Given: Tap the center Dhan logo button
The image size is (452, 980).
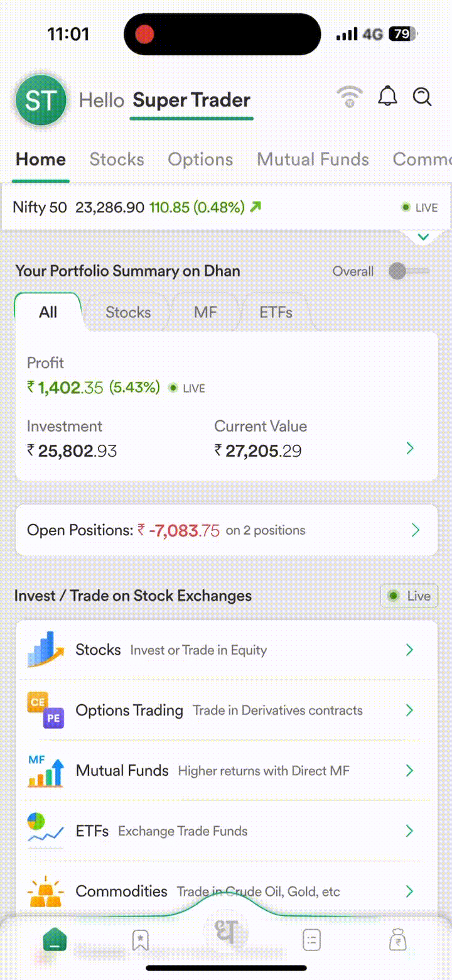Looking at the screenshot, I should [x=226, y=932].
